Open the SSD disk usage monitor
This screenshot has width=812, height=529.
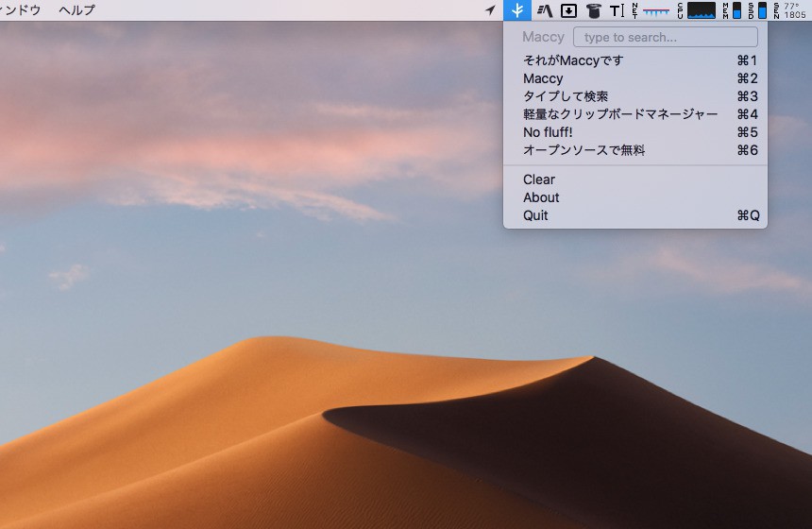pyautogui.click(x=757, y=10)
